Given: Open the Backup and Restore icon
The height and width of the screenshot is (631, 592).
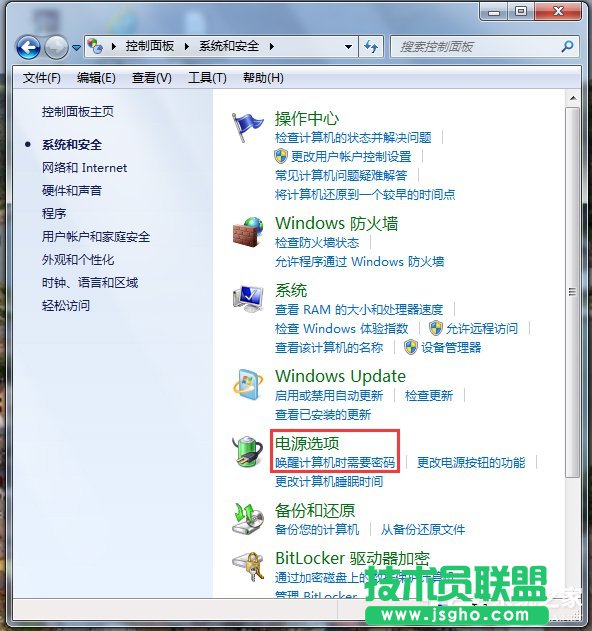Looking at the screenshot, I should [248, 519].
